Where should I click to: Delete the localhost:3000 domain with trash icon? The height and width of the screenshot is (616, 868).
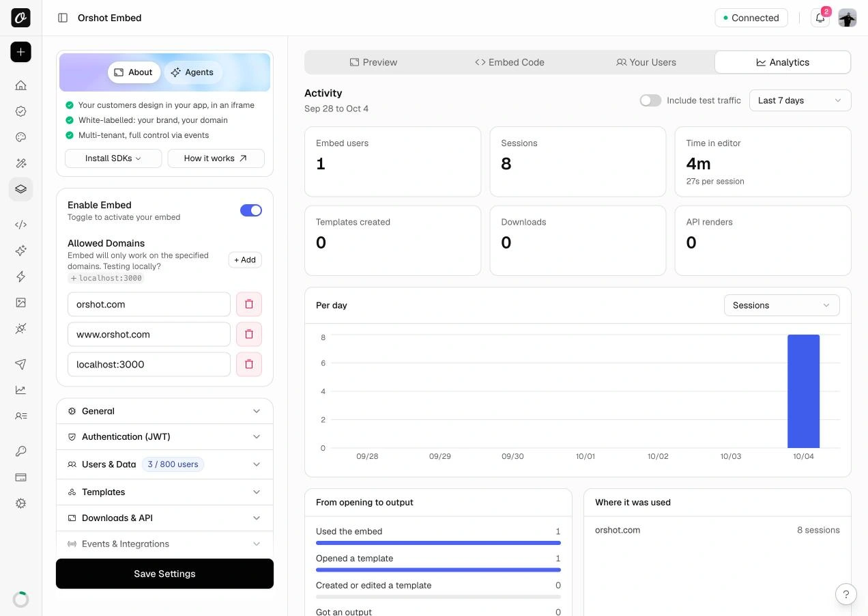(249, 365)
